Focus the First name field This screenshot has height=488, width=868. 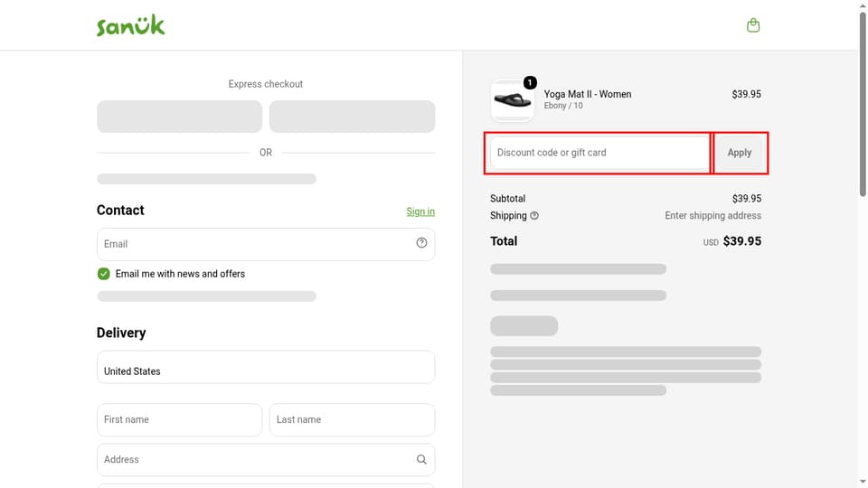[x=179, y=419]
